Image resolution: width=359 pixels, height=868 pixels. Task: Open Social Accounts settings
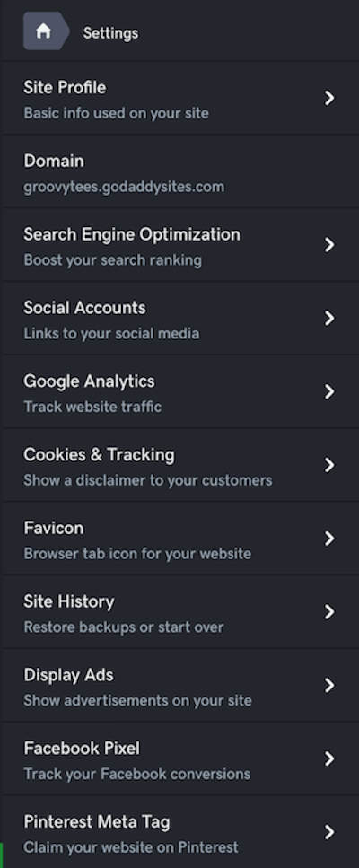(180, 319)
